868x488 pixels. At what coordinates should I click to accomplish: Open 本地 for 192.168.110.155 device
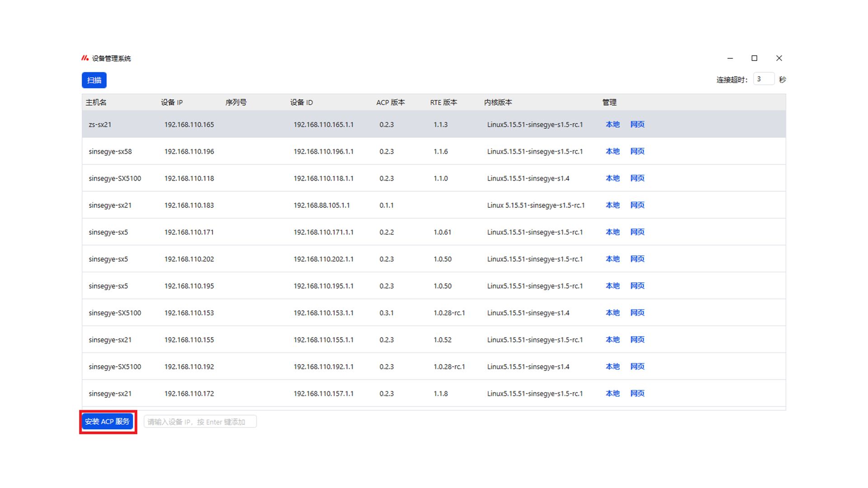click(x=612, y=339)
